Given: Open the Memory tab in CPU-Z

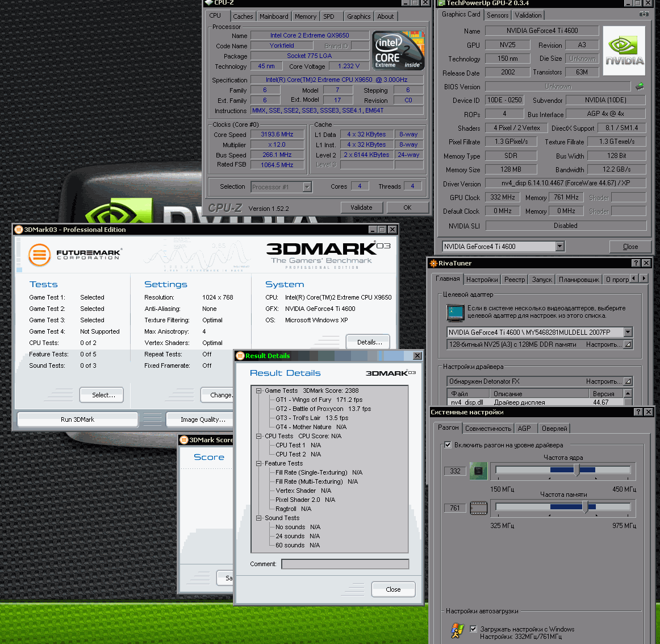Looking at the screenshot, I should click(305, 16).
